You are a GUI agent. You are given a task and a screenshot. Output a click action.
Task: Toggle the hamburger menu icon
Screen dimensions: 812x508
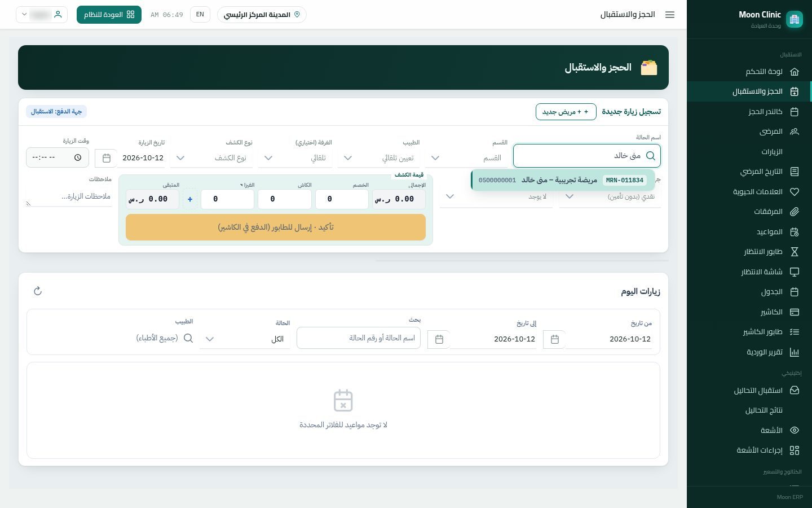click(670, 15)
